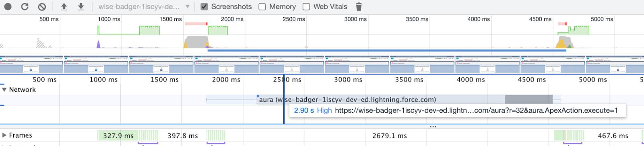
Task: Click the 327.9 ms frame block
Action: click(118, 136)
